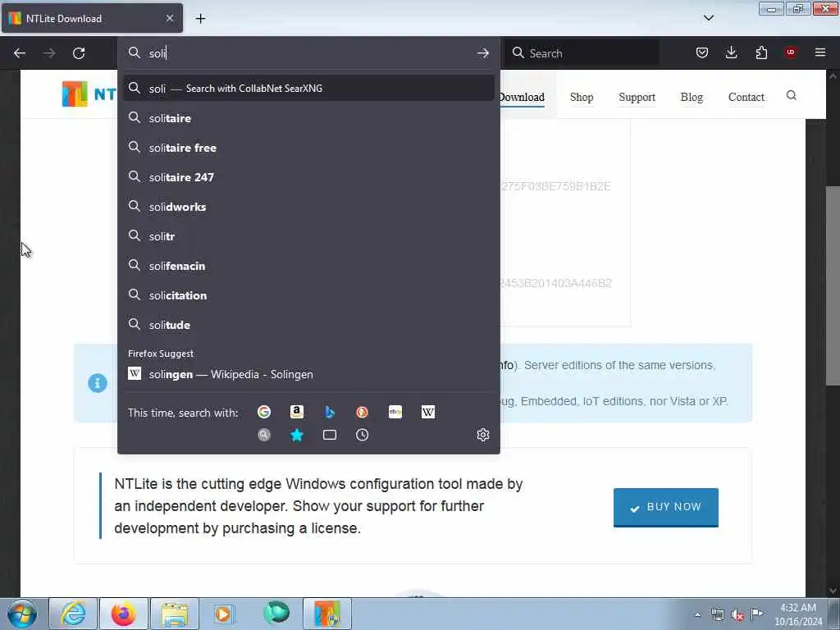840x630 pixels.
Task: Select the grey SearXNG search engine icon
Action: (264, 435)
